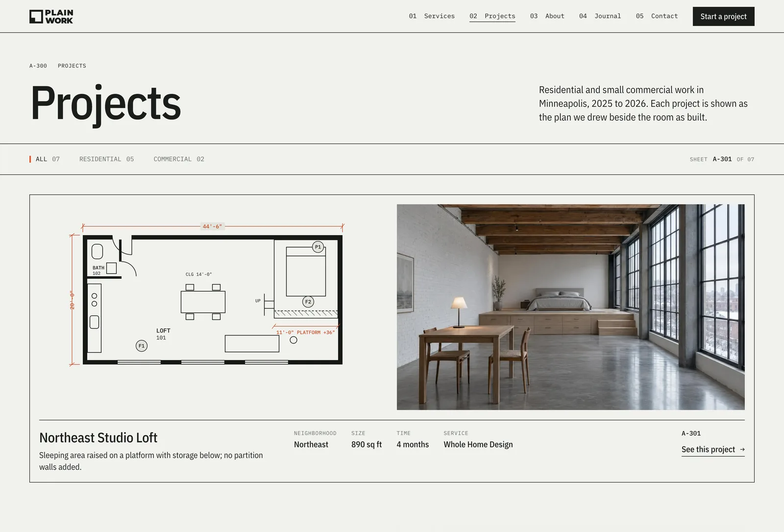Click the PROJECTS breadcrumb label
This screenshot has height=532, width=784.
click(72, 66)
